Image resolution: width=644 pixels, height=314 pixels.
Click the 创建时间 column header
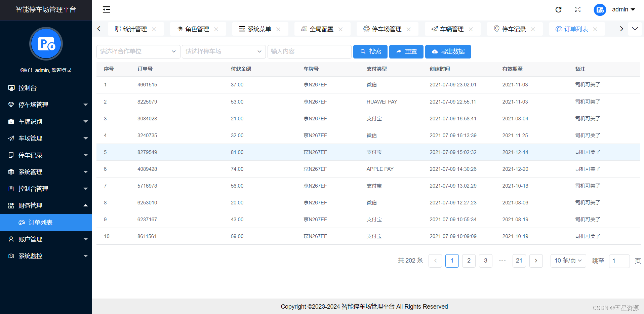tap(440, 69)
